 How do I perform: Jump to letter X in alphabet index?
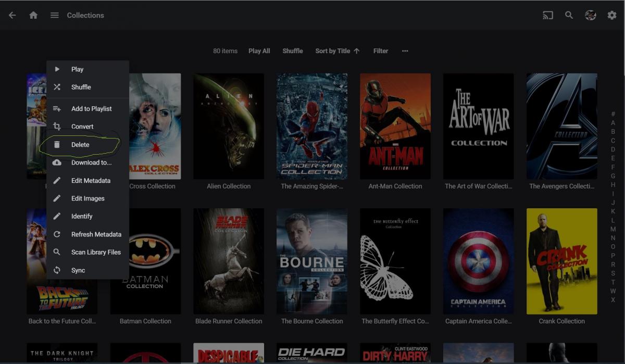coord(613,300)
